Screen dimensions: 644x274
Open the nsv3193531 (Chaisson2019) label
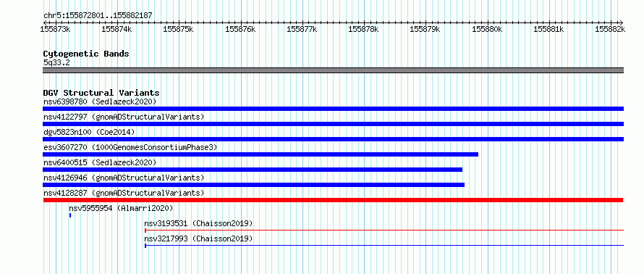198,223
